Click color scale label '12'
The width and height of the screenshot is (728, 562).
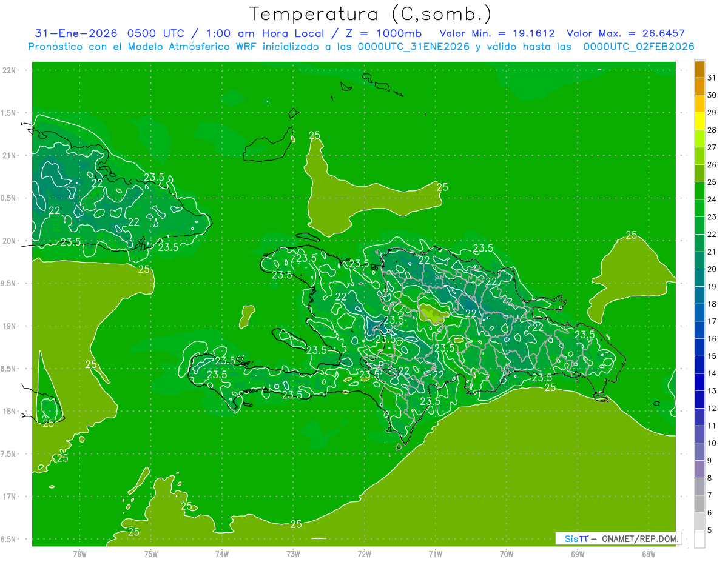[712, 409]
